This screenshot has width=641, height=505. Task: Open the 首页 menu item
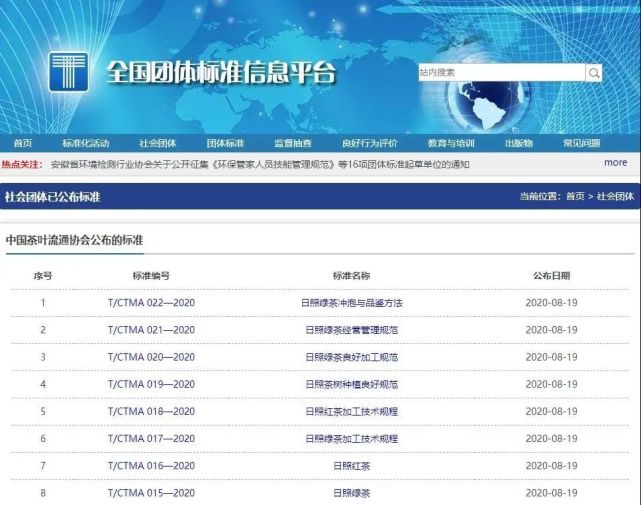click(x=23, y=143)
